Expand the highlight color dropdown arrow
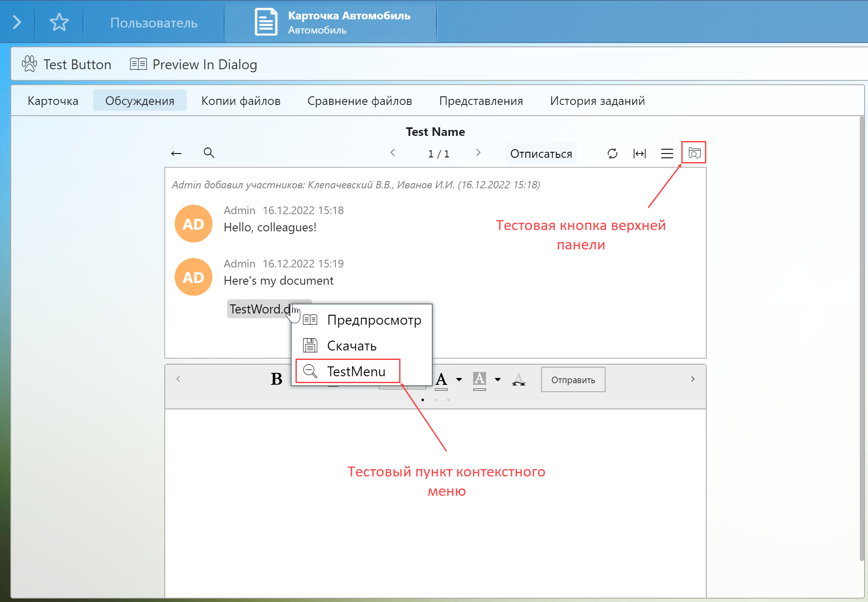This screenshot has width=868, height=602. pyautogui.click(x=498, y=379)
